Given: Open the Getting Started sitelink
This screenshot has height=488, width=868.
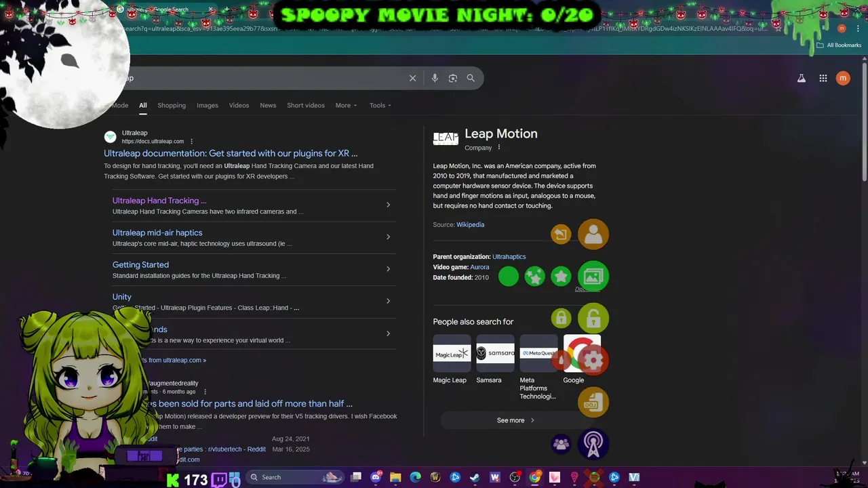Looking at the screenshot, I should [x=140, y=265].
